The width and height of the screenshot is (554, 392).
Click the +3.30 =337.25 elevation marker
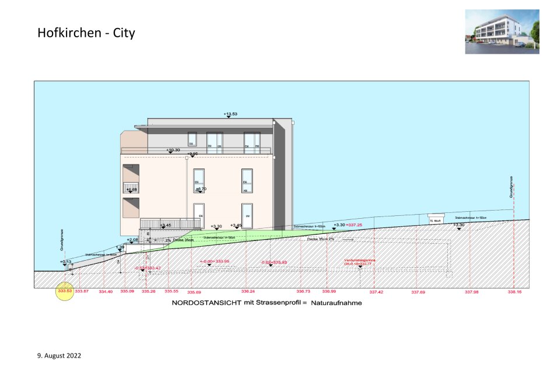348,225
